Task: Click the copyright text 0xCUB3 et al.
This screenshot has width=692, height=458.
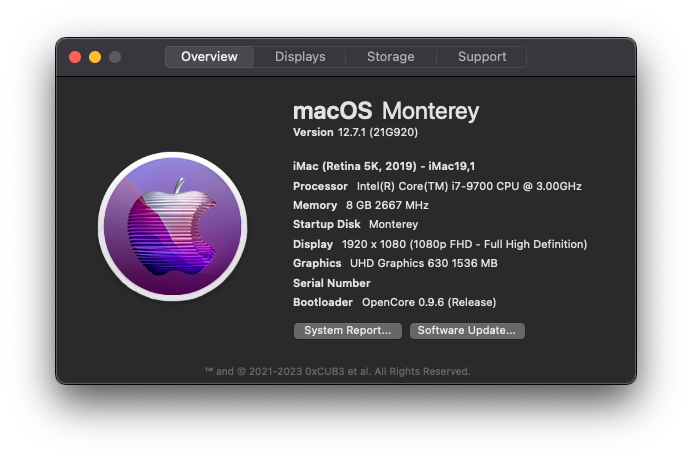Action: 337,372
